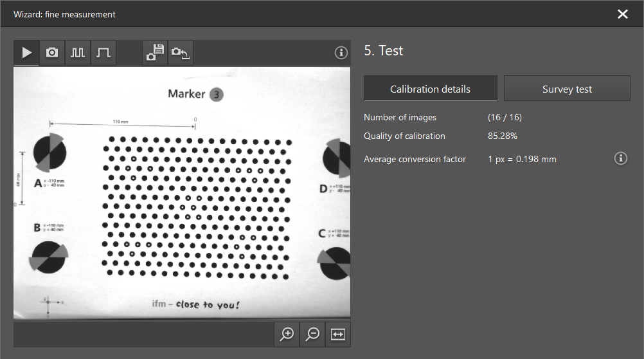Open the image toolbar info icon
Viewport: 644px width, 359px height.
(x=341, y=53)
